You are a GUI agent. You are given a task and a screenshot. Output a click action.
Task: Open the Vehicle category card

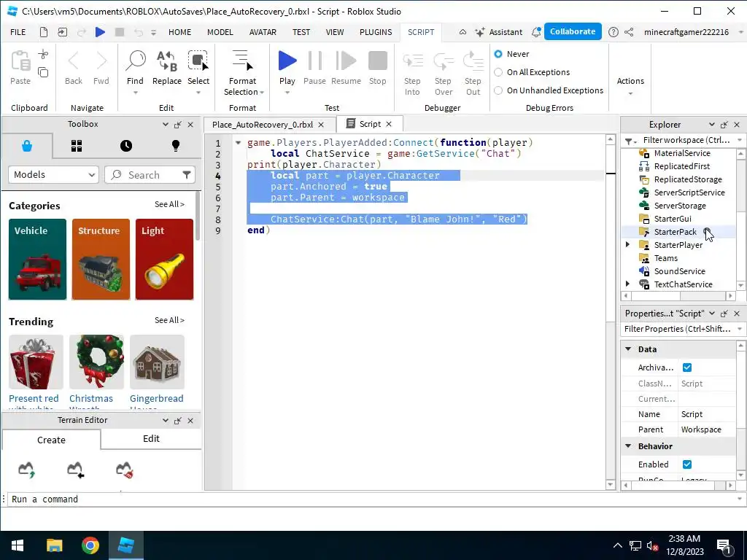[38, 259]
